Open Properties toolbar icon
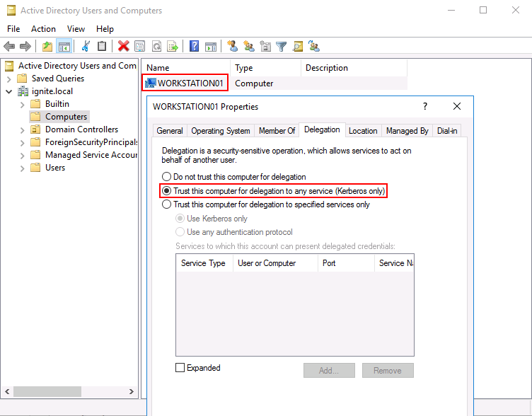Image resolution: width=532 pixels, height=416 pixels. (x=139, y=46)
